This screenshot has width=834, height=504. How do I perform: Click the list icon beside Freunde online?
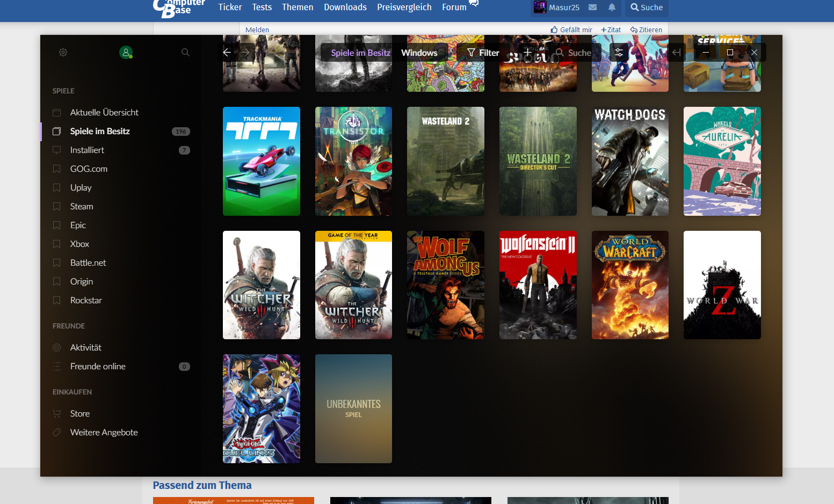pyautogui.click(x=57, y=366)
